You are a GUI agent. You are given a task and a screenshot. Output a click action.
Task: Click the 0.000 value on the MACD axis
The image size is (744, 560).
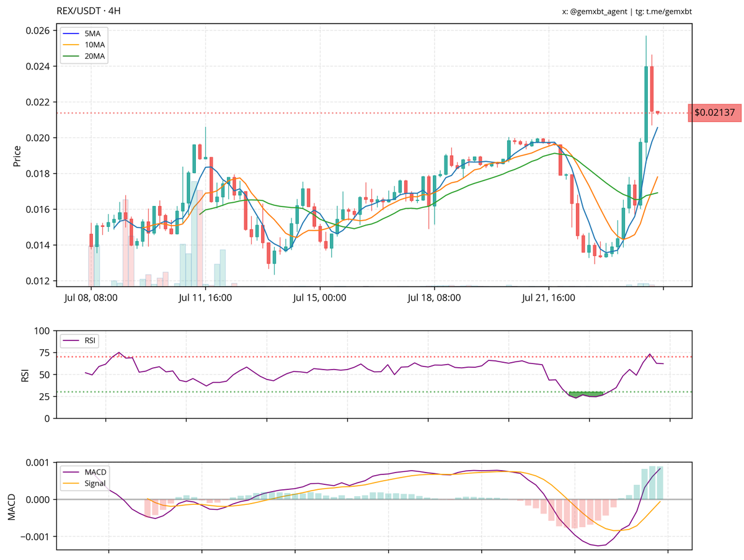click(38, 500)
